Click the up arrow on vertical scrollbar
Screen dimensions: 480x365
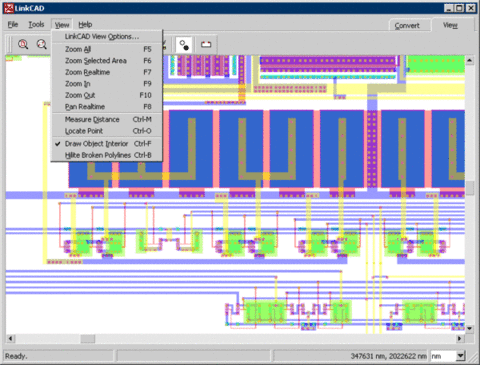(469, 60)
